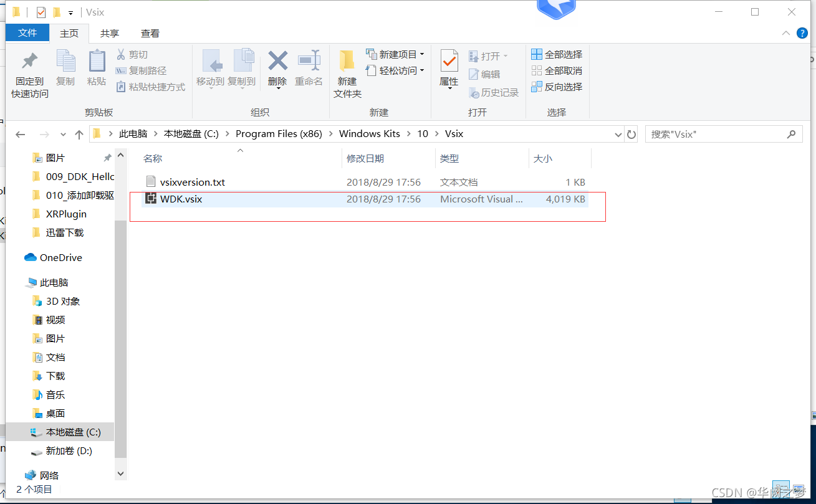816x504 pixels.
Task: Pin folder to Quick access
Action: click(29, 75)
